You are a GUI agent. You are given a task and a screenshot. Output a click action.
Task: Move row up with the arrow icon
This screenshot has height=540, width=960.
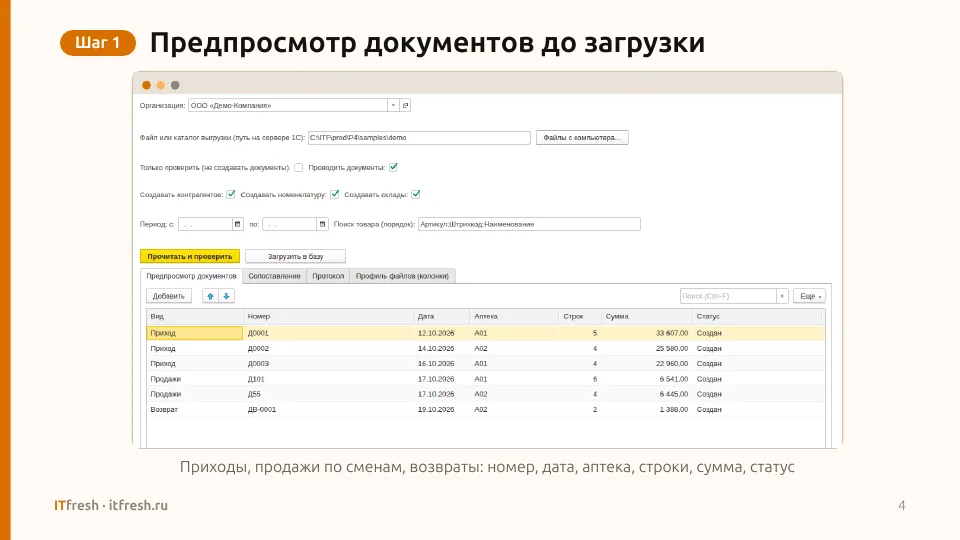(x=211, y=296)
